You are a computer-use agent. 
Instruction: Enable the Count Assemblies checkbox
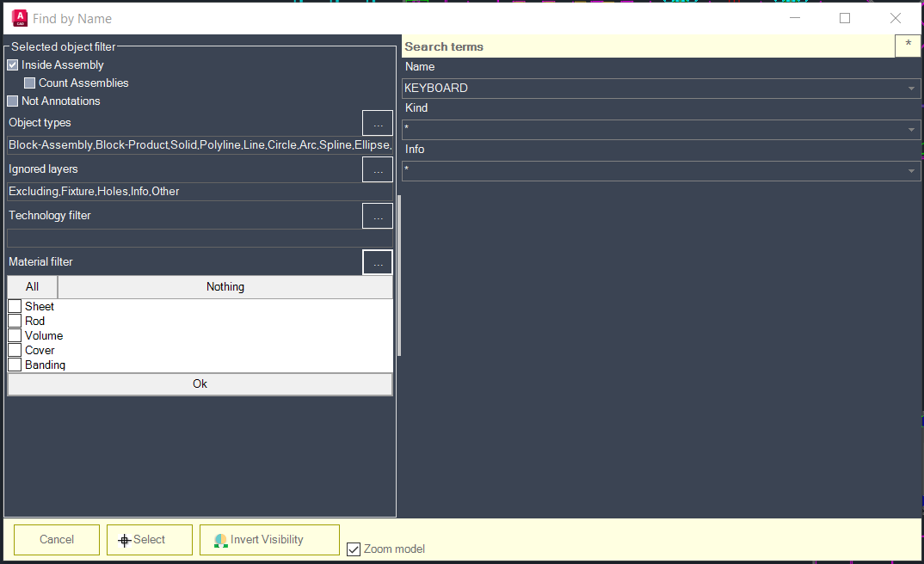pos(29,83)
